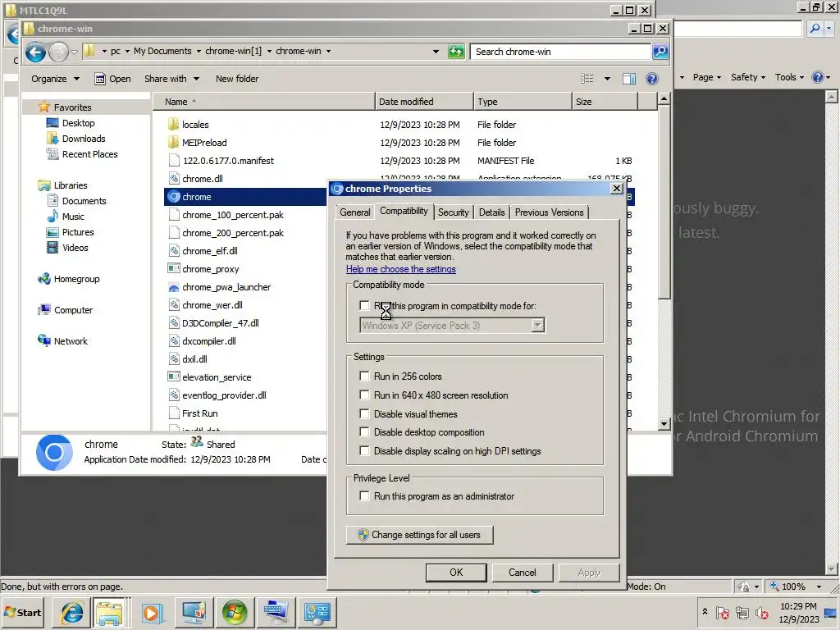Click the Cancel button

[522, 572]
